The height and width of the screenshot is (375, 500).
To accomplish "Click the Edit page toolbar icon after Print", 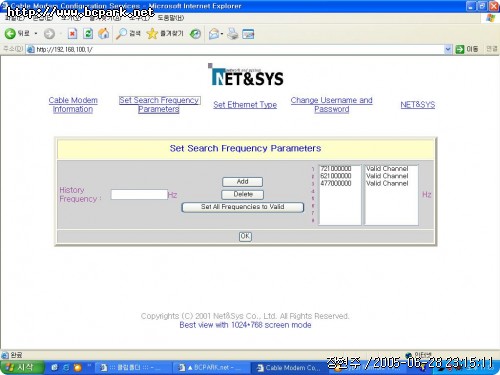I will pos(248,34).
